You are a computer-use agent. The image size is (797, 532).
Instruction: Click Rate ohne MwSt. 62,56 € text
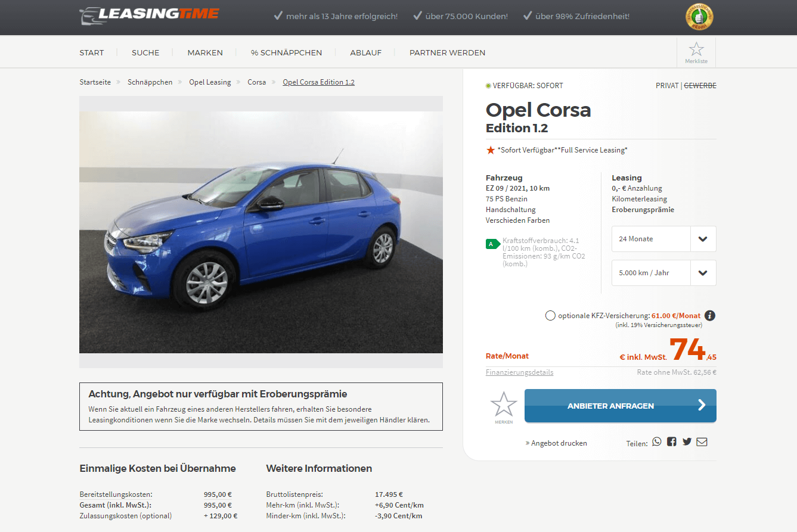click(677, 372)
